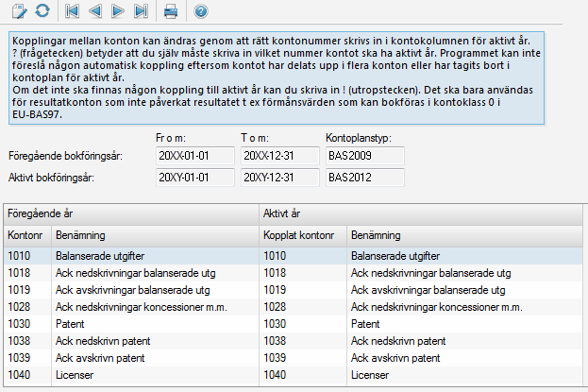
Task: Print the account mapping list
Action: 171,11
